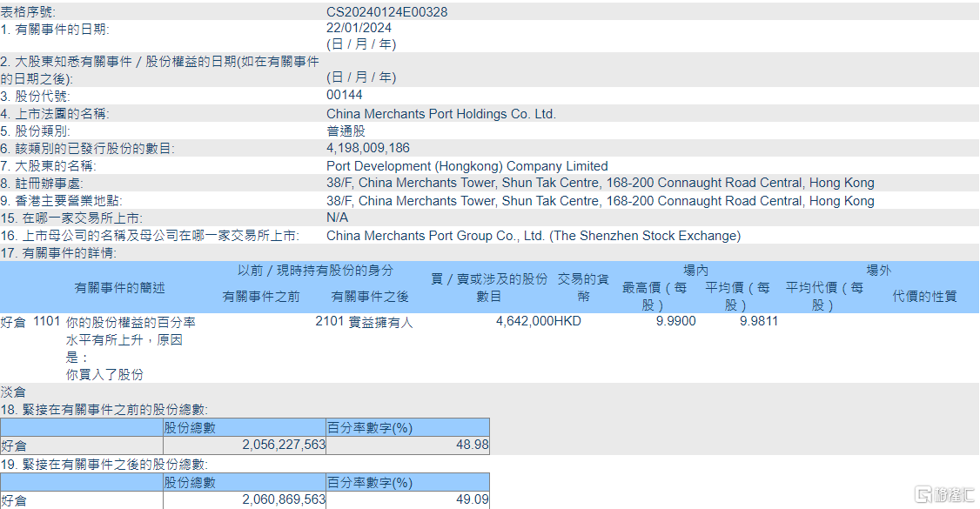The height and width of the screenshot is (509, 980).
Task: Select N/A value for listing exchange
Action: tap(338, 218)
